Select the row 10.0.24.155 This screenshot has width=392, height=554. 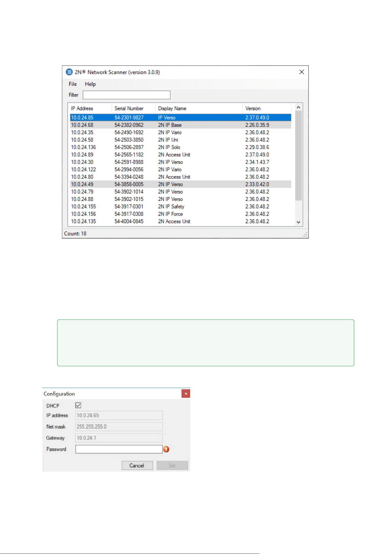tap(181, 206)
